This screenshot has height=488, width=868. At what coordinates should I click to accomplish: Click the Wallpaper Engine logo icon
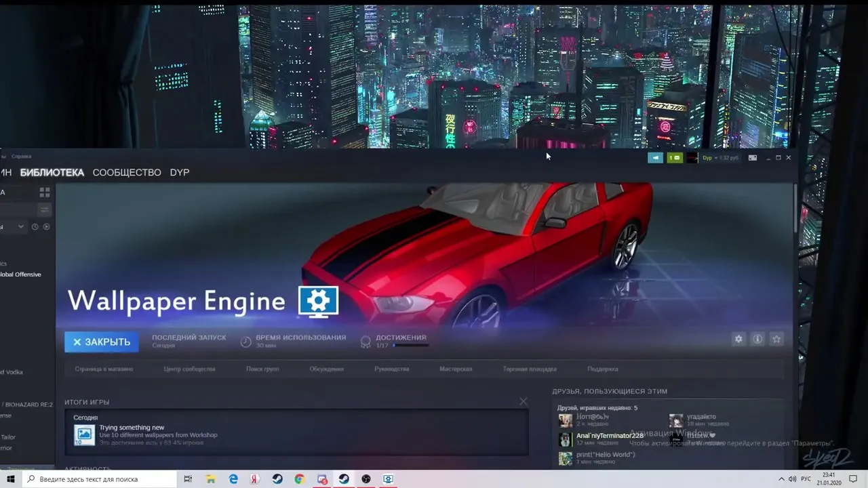coord(319,302)
